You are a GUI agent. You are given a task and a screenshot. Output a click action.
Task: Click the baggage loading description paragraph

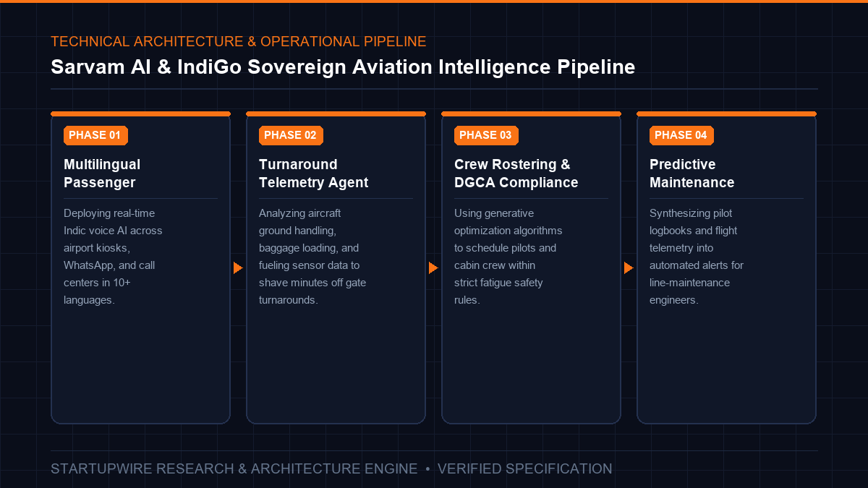pos(312,257)
